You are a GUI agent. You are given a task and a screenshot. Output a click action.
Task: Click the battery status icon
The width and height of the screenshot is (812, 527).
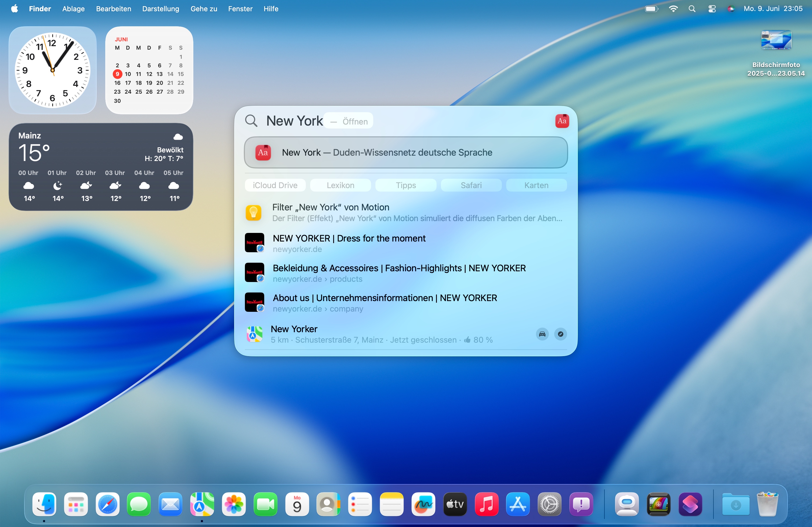pos(652,9)
